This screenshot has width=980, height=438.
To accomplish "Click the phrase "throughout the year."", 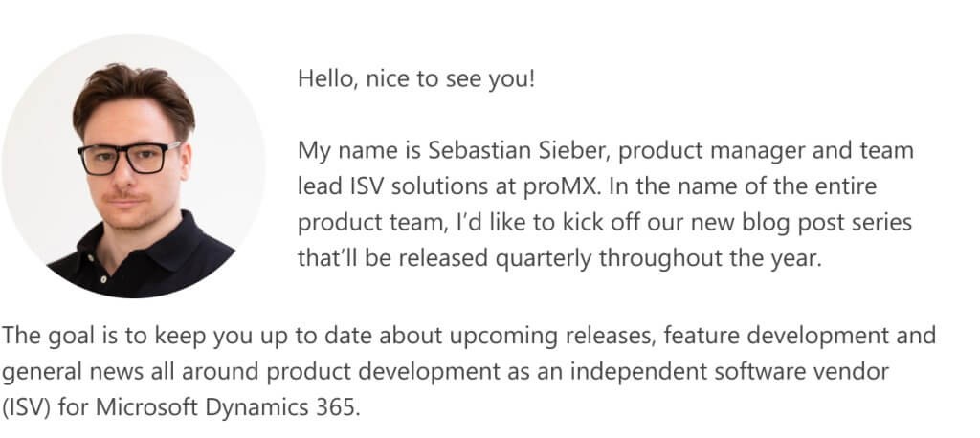I will tap(710, 258).
